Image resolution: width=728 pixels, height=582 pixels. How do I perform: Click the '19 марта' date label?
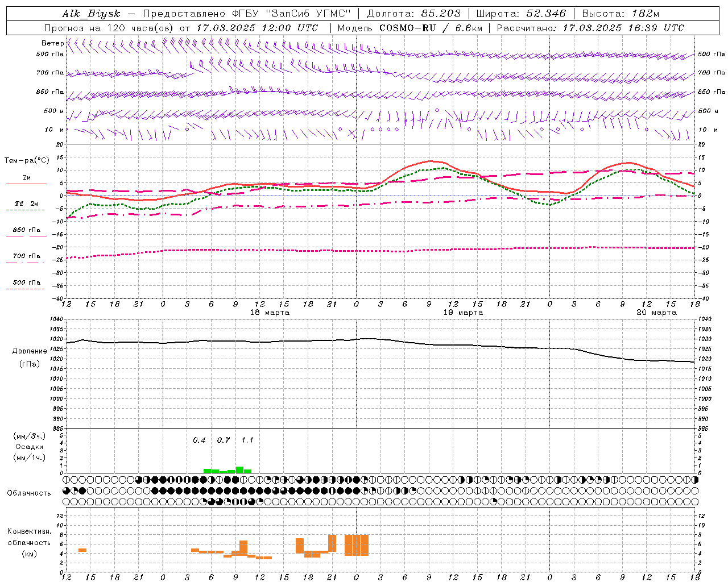click(464, 313)
